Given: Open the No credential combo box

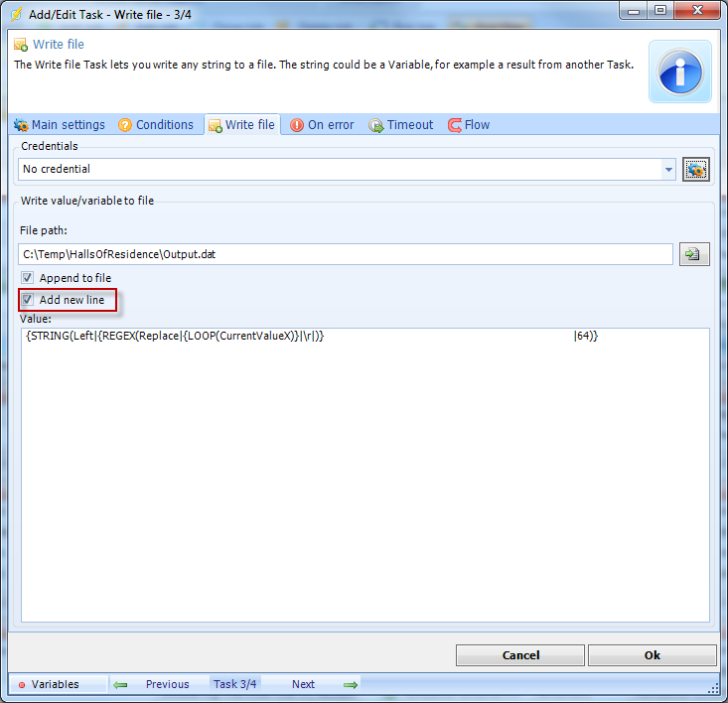Looking at the screenshot, I should tap(338, 170).
